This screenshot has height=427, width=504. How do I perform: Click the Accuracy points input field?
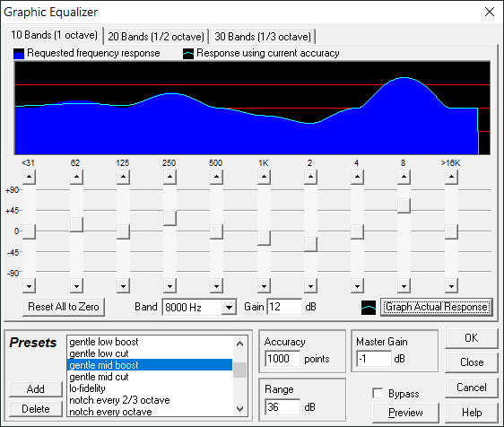pyautogui.click(x=282, y=359)
